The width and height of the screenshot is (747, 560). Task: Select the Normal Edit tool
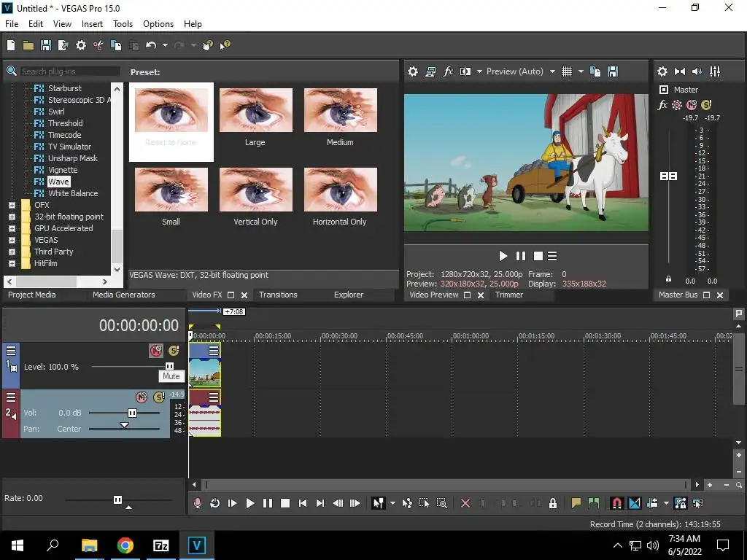379,503
